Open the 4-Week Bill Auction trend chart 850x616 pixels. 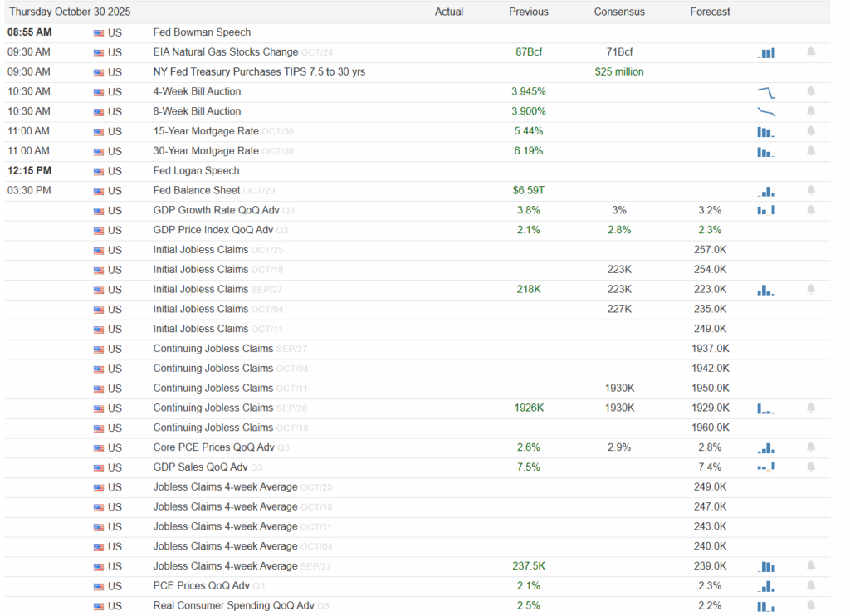[766, 91]
